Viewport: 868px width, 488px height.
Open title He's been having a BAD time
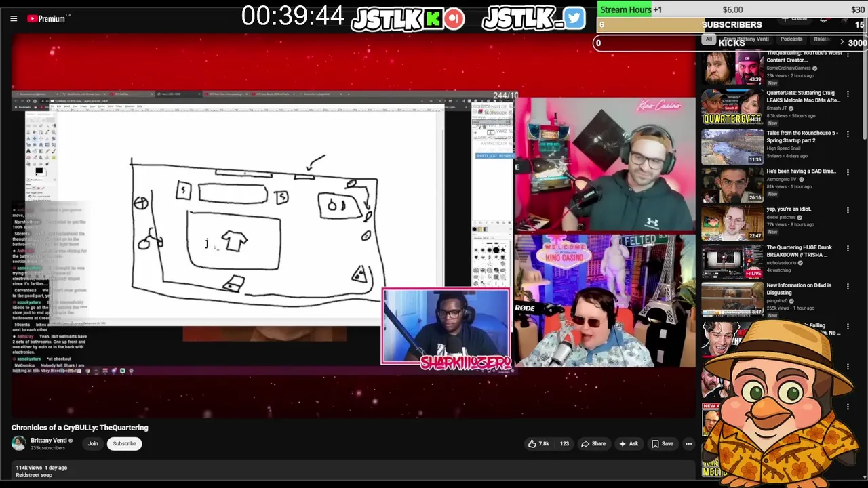click(x=802, y=171)
